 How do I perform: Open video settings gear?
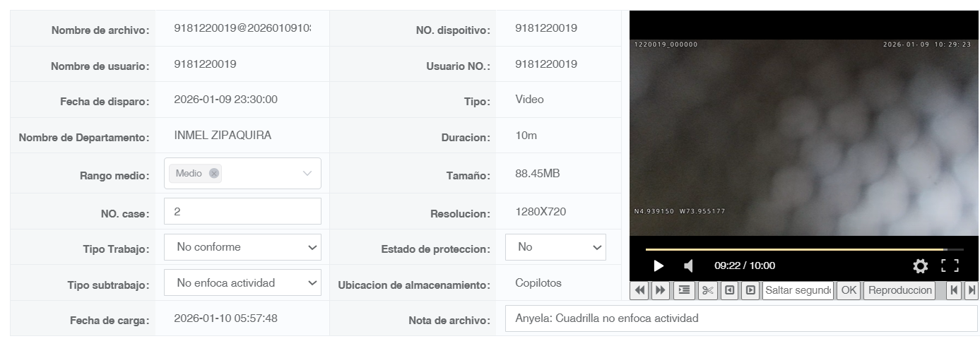920,266
